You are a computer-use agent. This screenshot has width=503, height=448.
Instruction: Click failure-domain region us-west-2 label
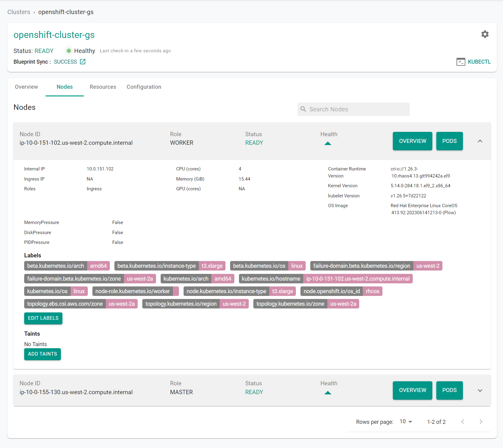click(x=376, y=266)
